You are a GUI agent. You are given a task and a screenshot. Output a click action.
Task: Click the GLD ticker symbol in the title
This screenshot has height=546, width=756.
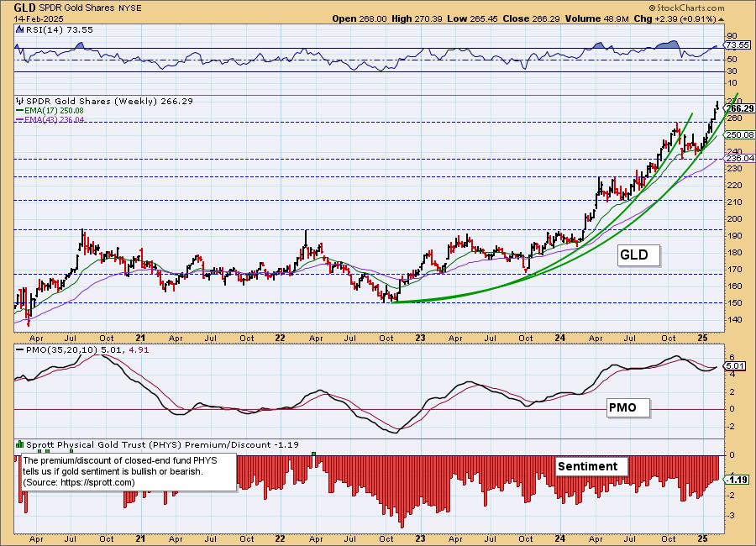[x=24, y=8]
